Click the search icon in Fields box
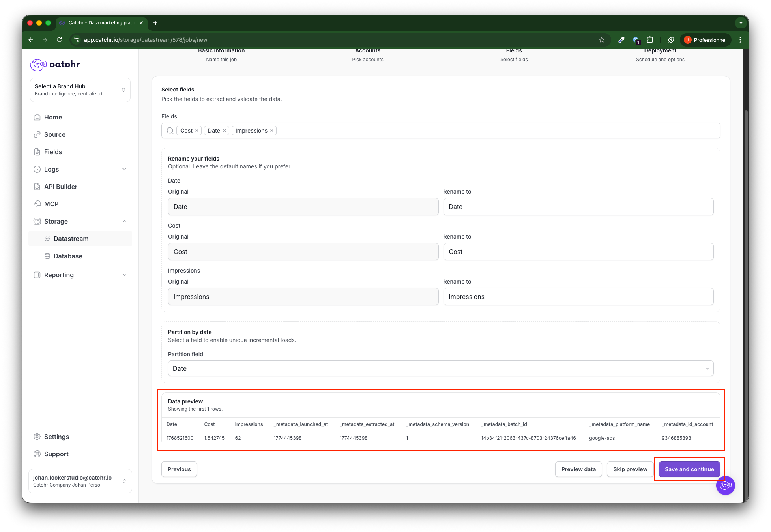This screenshot has height=532, width=771. [x=170, y=131]
